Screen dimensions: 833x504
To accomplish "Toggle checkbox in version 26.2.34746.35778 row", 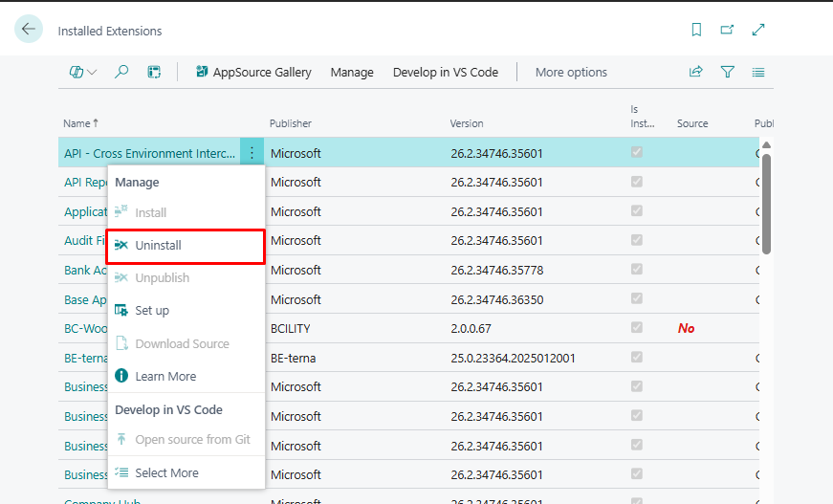I will pos(636,270).
